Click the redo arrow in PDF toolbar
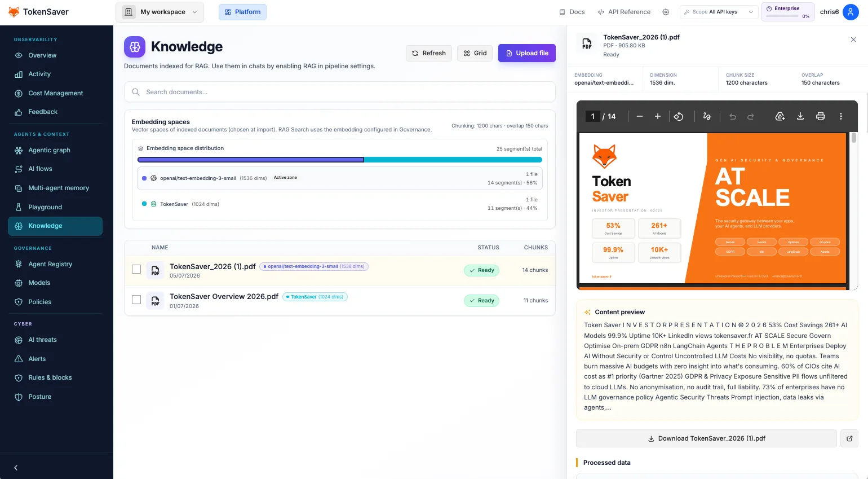Viewport: 868px width, 479px height. (x=751, y=116)
